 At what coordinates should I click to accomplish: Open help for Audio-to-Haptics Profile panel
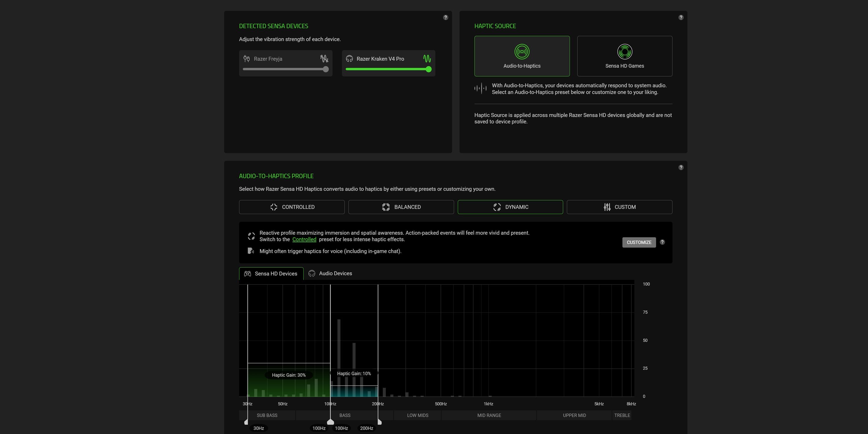pyautogui.click(x=681, y=168)
